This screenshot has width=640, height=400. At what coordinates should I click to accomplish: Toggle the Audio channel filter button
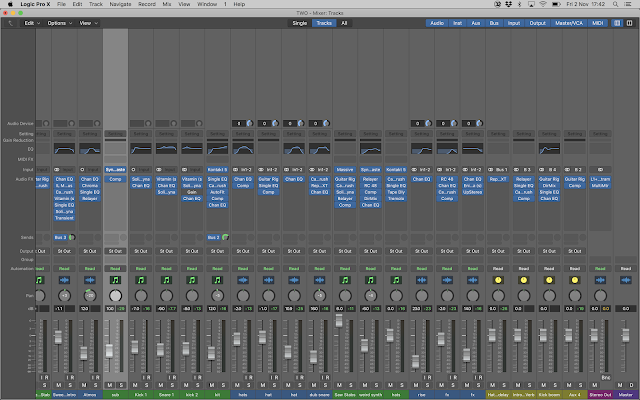pyautogui.click(x=437, y=23)
